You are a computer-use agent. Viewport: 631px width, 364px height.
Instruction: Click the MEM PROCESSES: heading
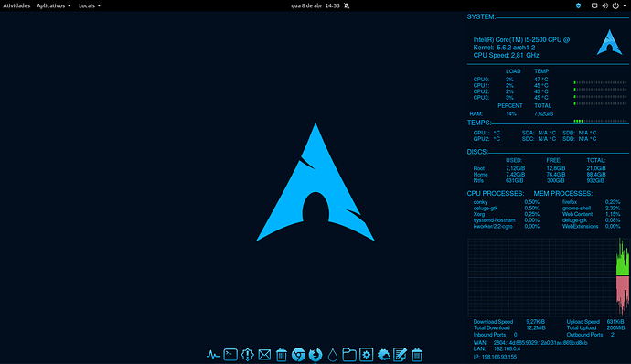pyautogui.click(x=563, y=194)
